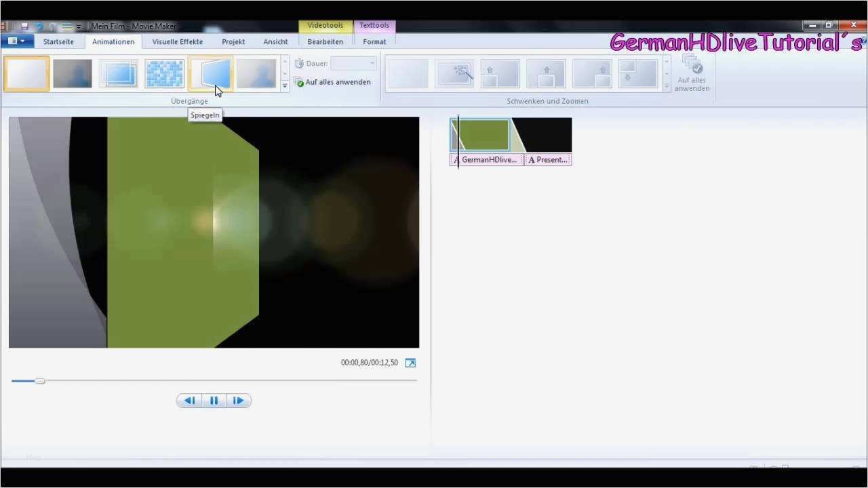868x488 pixels.
Task: Select the blank 'no pan and zoom' thumbnail
Action: (408, 73)
